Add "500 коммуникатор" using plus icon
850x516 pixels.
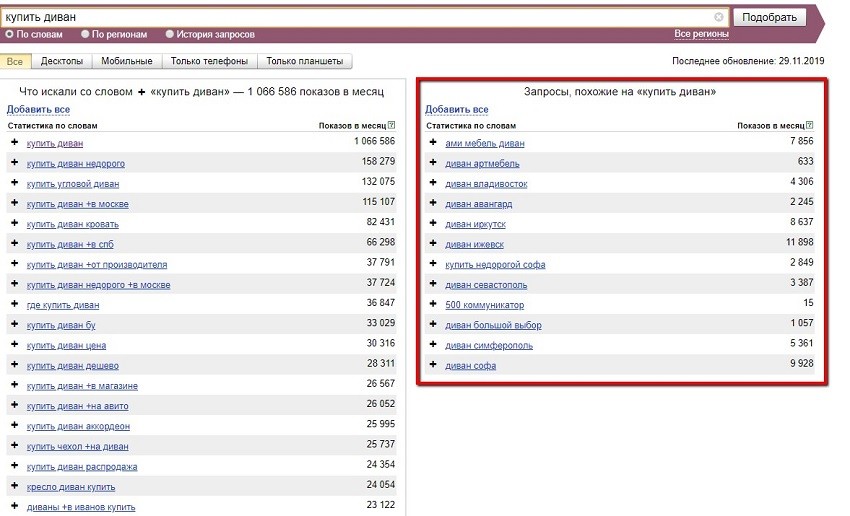(x=433, y=304)
